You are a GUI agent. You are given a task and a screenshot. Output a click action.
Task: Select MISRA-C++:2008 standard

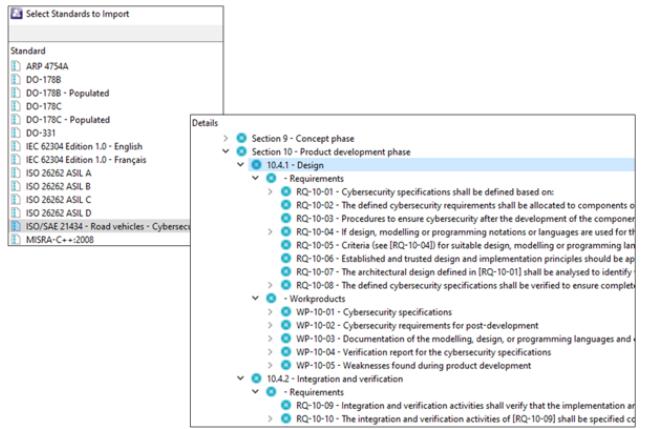coord(60,240)
